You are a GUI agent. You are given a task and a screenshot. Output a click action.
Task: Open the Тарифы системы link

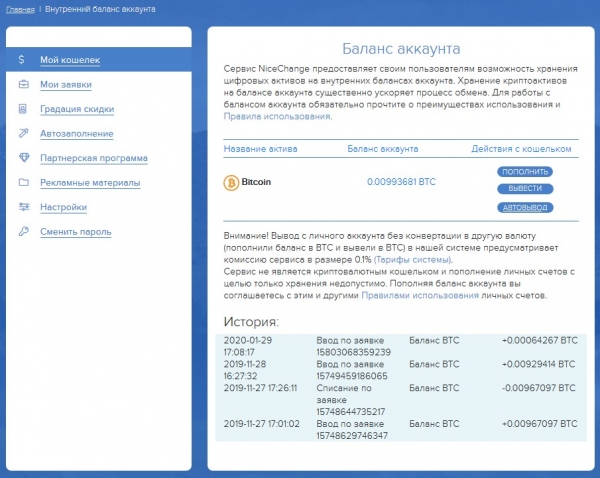point(413,259)
